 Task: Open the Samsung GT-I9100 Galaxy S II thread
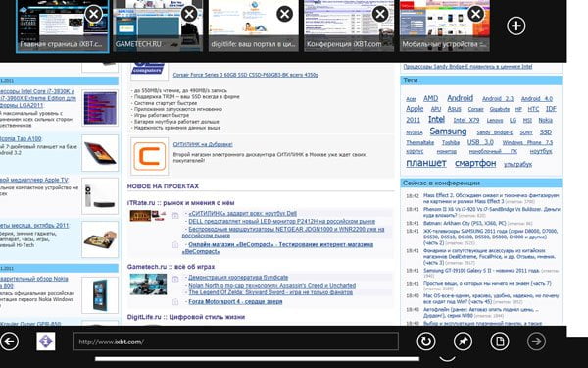(x=481, y=271)
